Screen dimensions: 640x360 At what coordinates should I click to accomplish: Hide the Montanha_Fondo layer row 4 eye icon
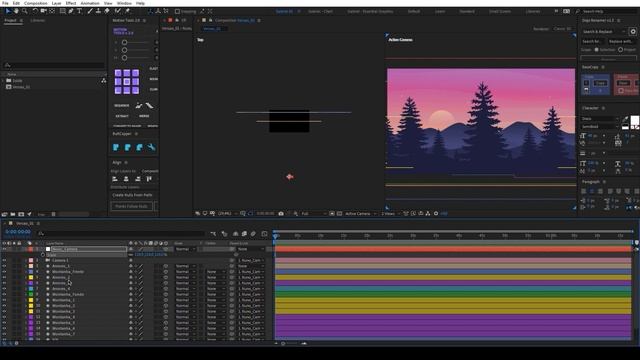click(4, 271)
